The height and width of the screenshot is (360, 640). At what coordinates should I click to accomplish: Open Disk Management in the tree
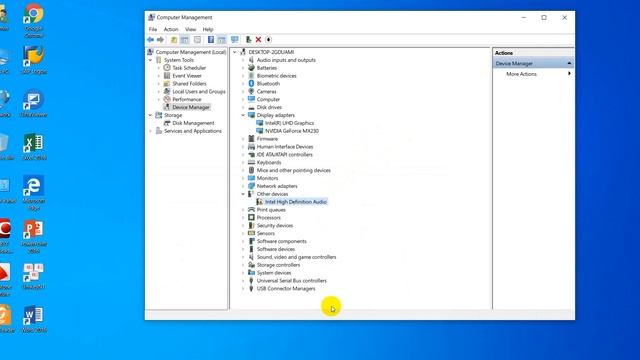pos(193,123)
